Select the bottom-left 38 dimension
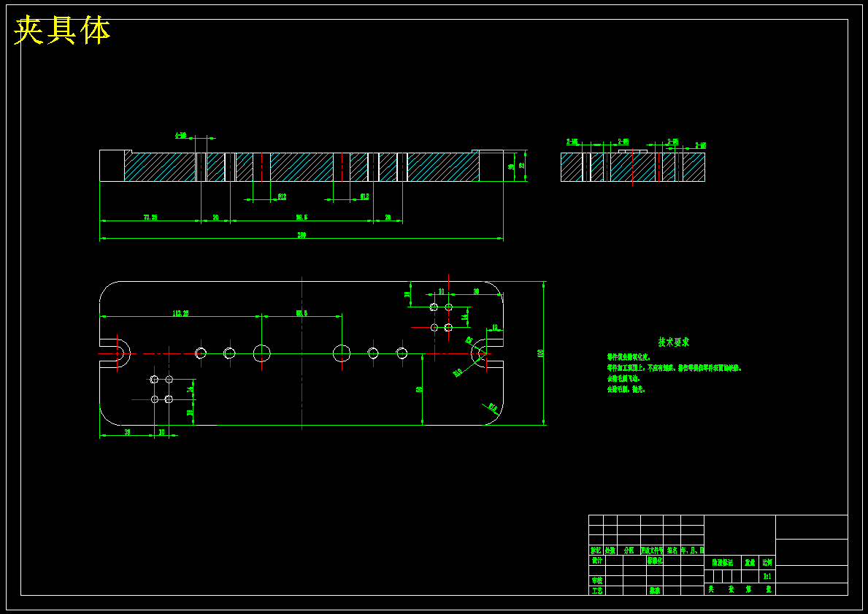 (x=127, y=432)
